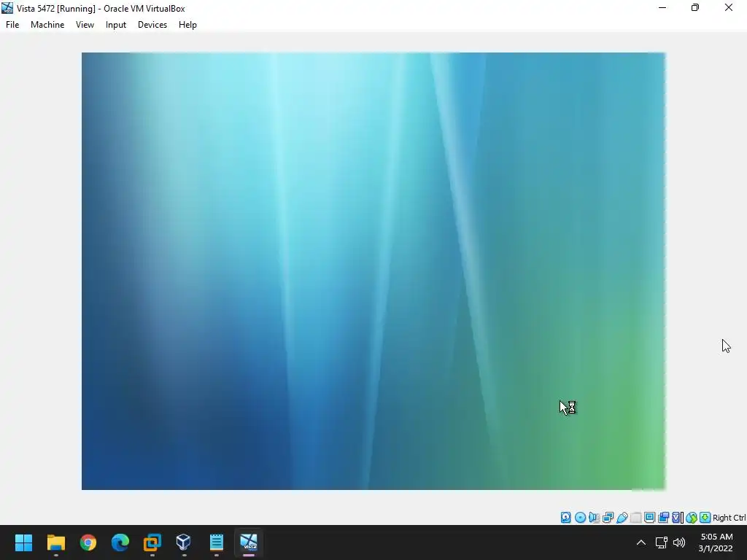Open the clock and date flyout
747x560 pixels.
pos(716,542)
